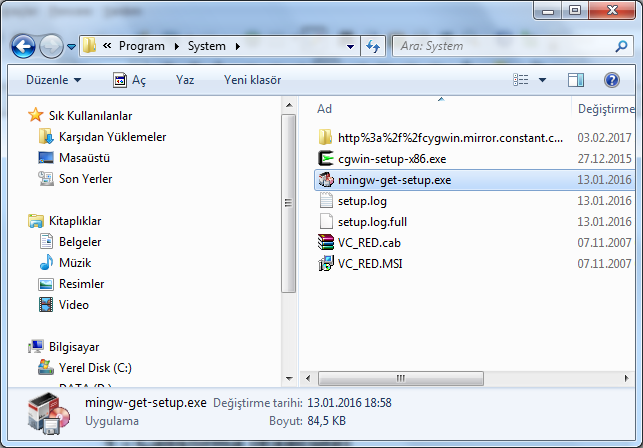643x448 pixels.
Task: Click the 13.01.2016 18:58 modified date value
Action: pyautogui.click(x=349, y=403)
